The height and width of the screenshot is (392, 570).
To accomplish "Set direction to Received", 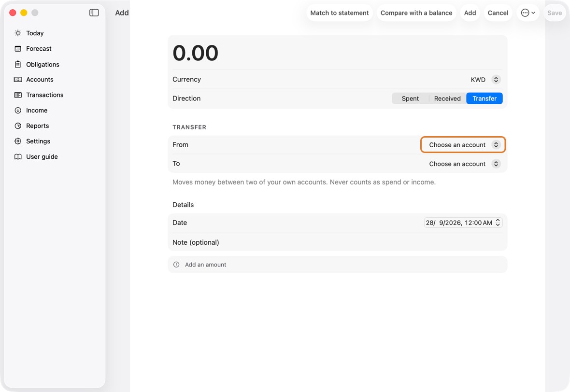I will [x=447, y=98].
